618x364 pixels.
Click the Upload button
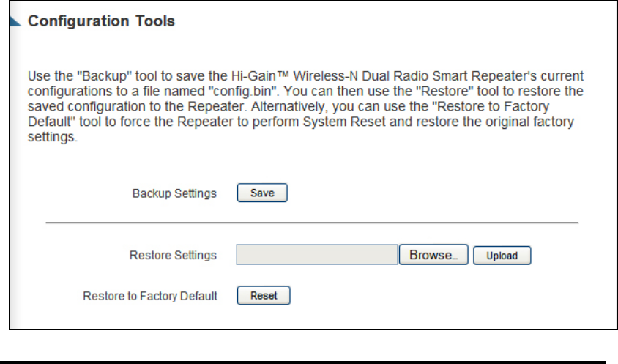click(x=502, y=256)
